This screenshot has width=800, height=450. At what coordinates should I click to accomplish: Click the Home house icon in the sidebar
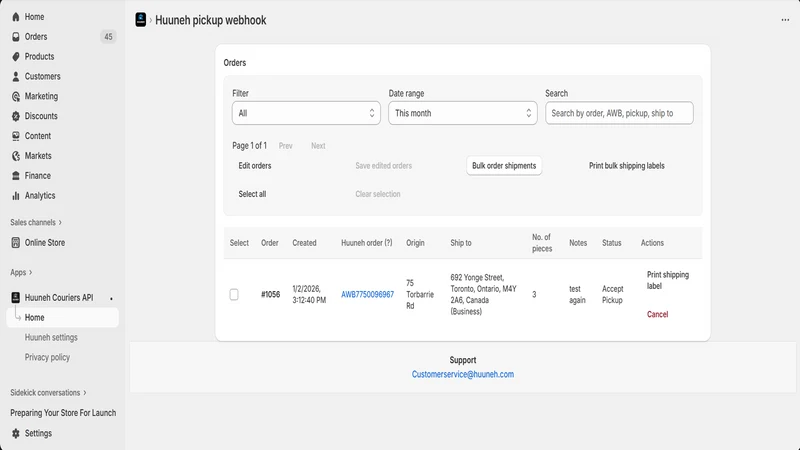[16, 17]
